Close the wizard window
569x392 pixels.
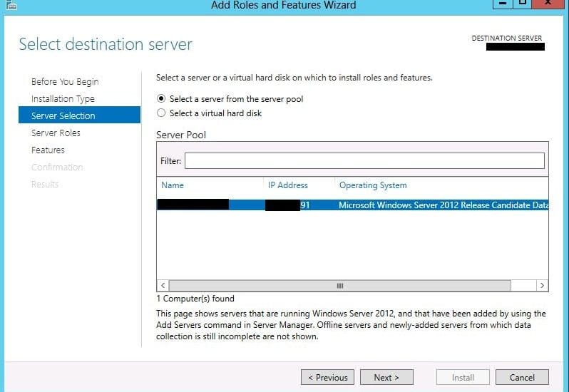(x=548, y=4)
